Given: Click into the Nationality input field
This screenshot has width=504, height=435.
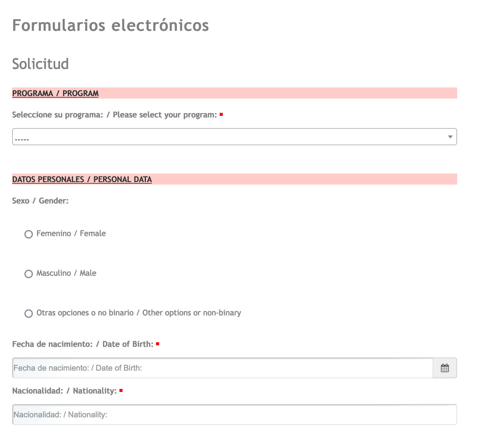Looking at the screenshot, I should pos(234,415).
